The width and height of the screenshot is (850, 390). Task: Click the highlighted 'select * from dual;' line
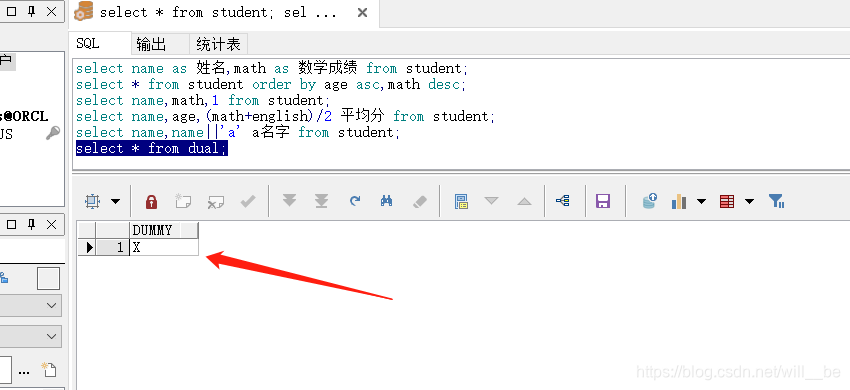(x=152, y=149)
